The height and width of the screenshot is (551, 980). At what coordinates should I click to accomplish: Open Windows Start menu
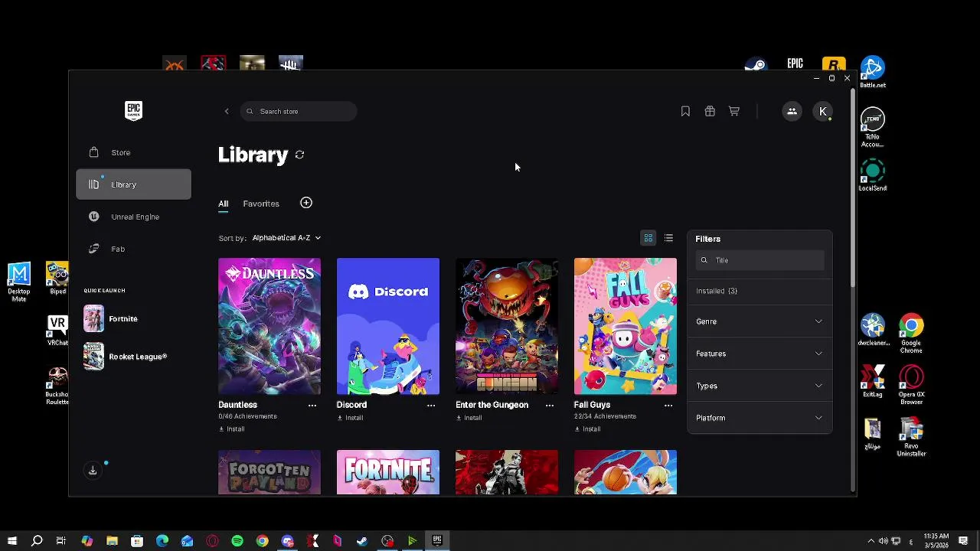pos(11,541)
